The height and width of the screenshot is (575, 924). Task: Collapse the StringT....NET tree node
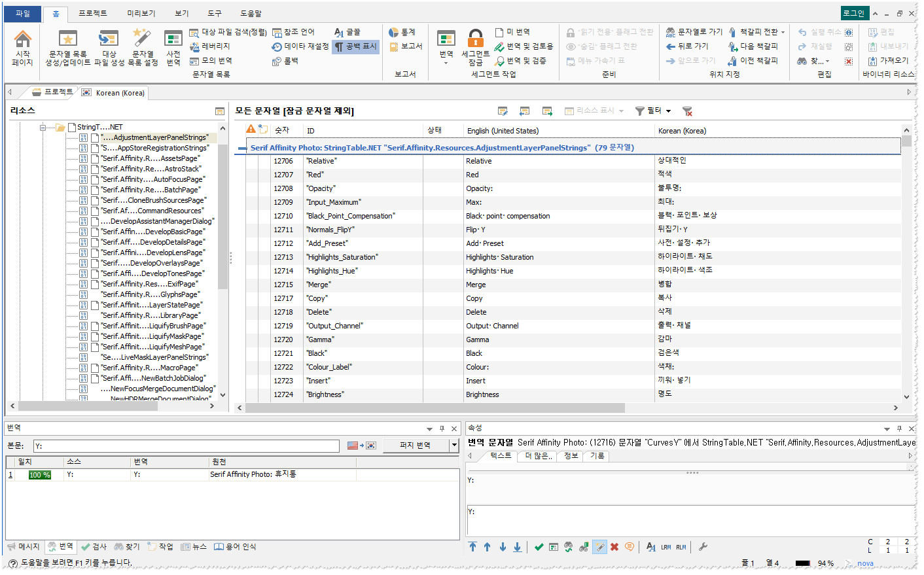(x=43, y=127)
